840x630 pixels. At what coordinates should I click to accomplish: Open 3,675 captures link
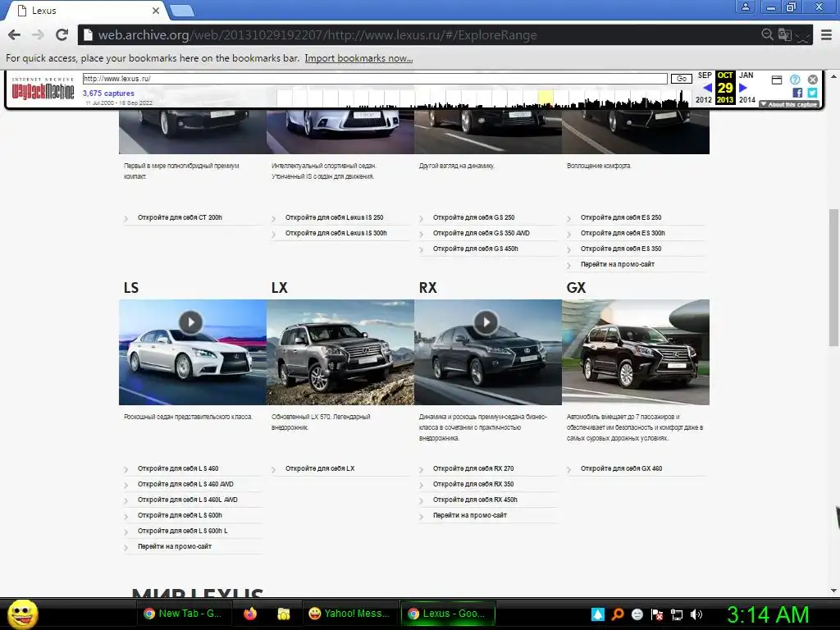pos(108,94)
